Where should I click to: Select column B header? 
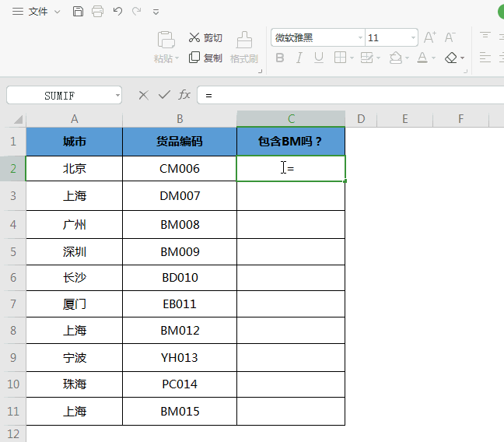[180, 119]
